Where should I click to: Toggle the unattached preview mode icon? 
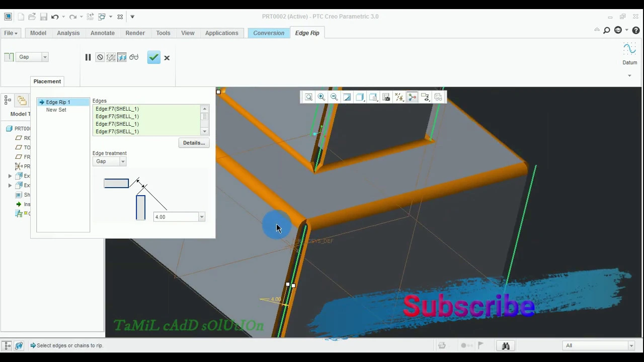pyautogui.click(x=111, y=57)
